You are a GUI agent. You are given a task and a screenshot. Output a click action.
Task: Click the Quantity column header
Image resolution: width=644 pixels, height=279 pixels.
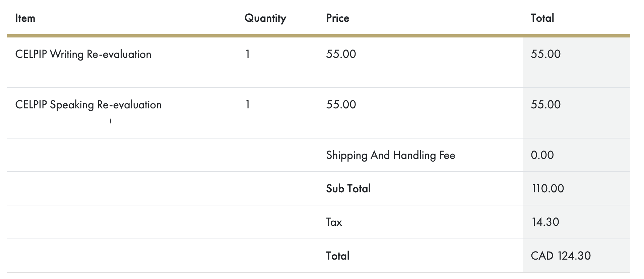click(x=265, y=18)
